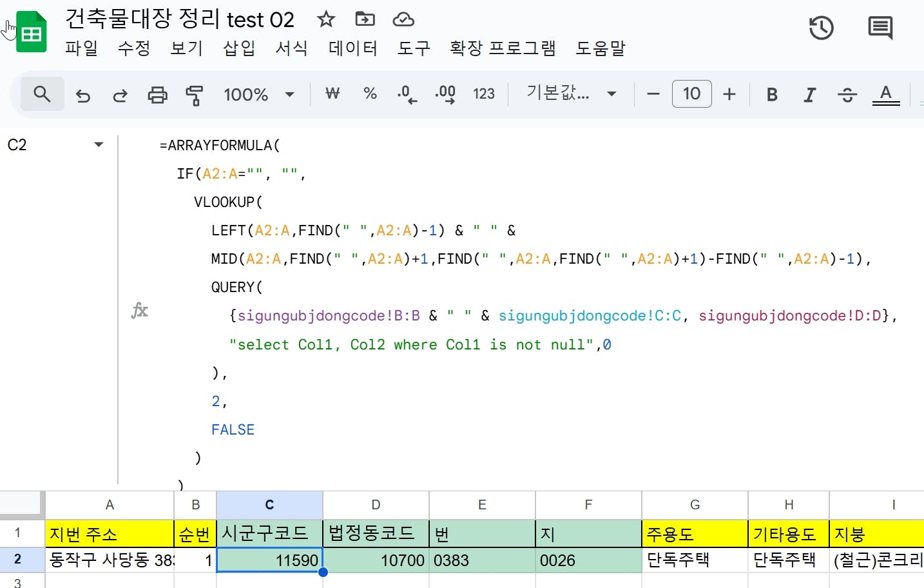
Task: Redo the last undone action
Action: [x=120, y=95]
